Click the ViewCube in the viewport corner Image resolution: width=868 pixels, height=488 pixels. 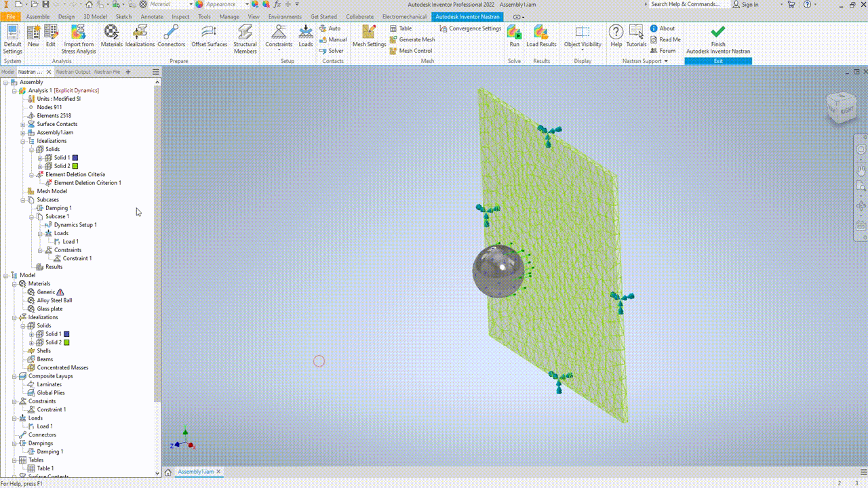(x=840, y=108)
